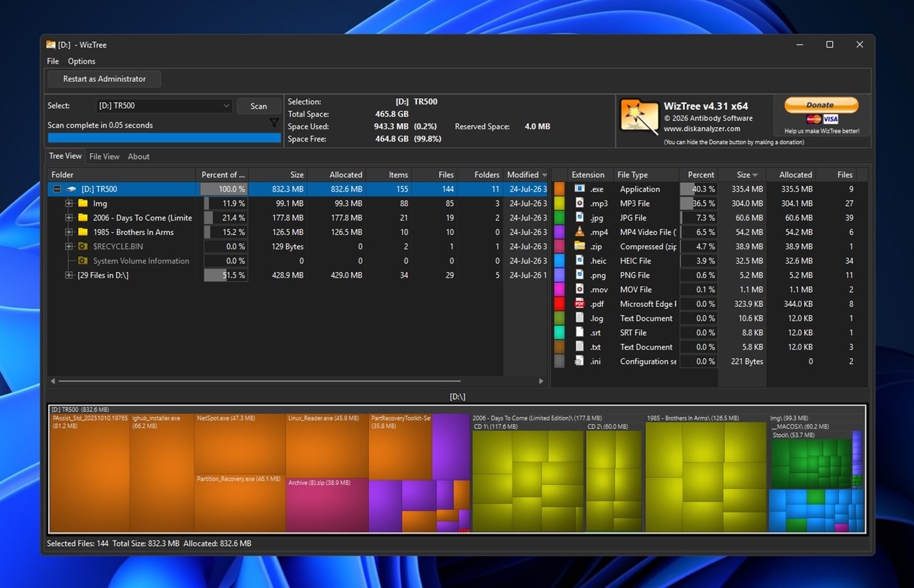Click the System Volume Information folder icon
Viewport: 914px width, 588px height.
[82, 261]
